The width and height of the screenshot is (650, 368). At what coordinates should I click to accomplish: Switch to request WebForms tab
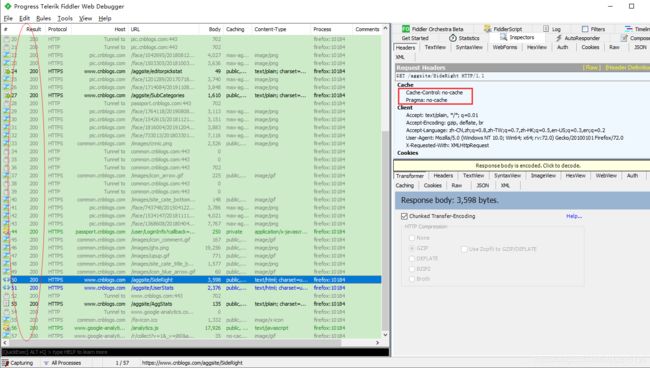[504, 47]
